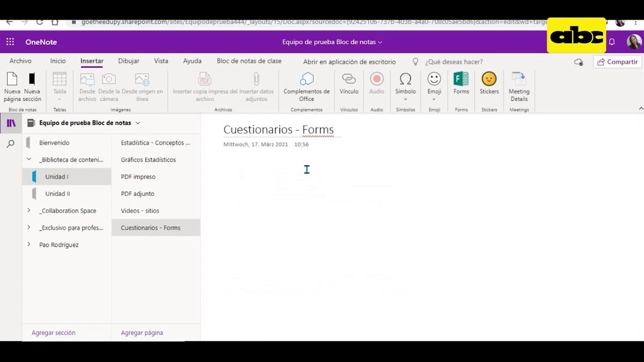
Task: Click the page date Mittwoch, 17. März 2021
Action: (x=256, y=144)
